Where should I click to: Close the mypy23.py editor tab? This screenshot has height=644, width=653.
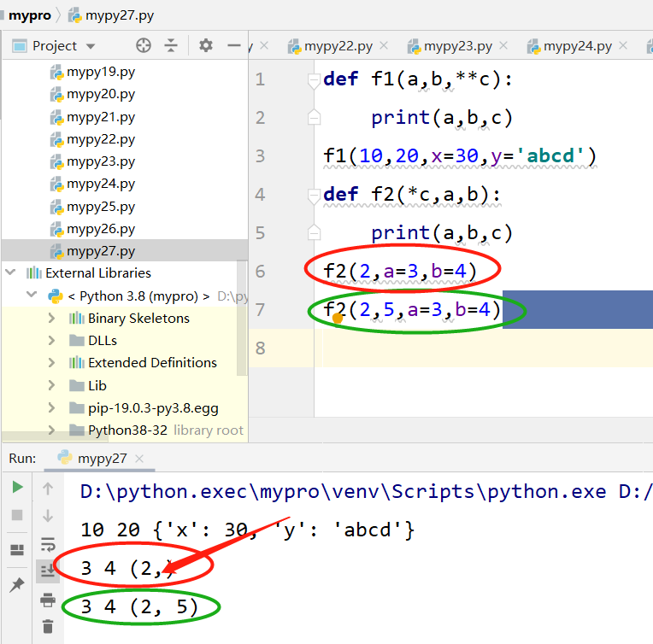[503, 45]
